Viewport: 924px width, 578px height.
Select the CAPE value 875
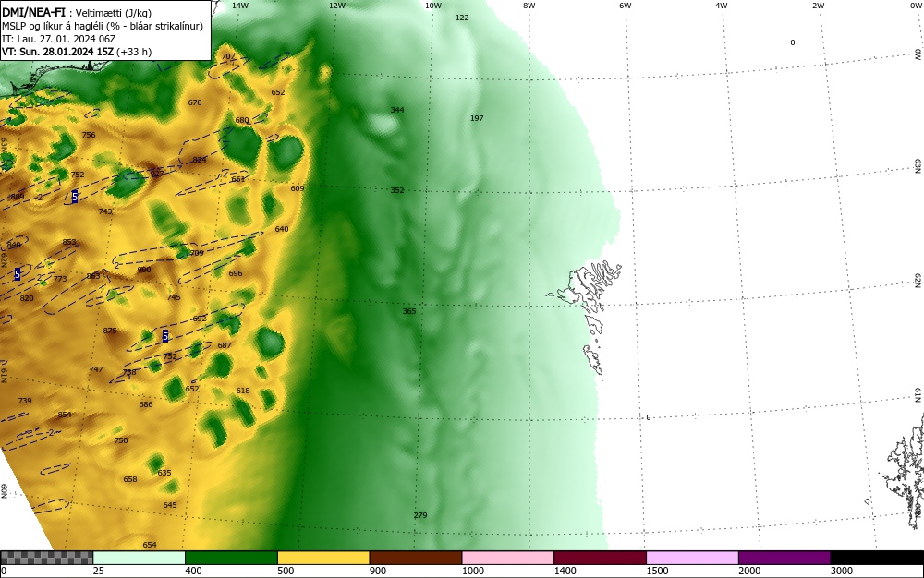(x=110, y=331)
